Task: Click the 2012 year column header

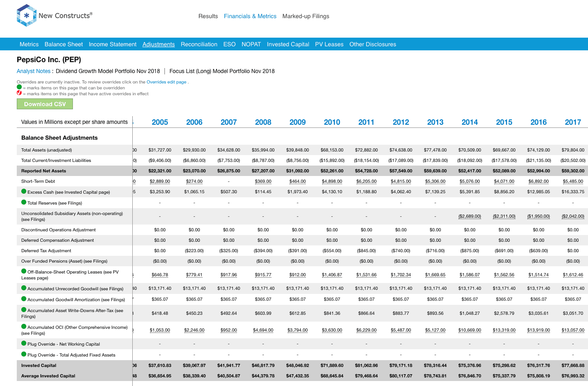Action: click(x=401, y=122)
